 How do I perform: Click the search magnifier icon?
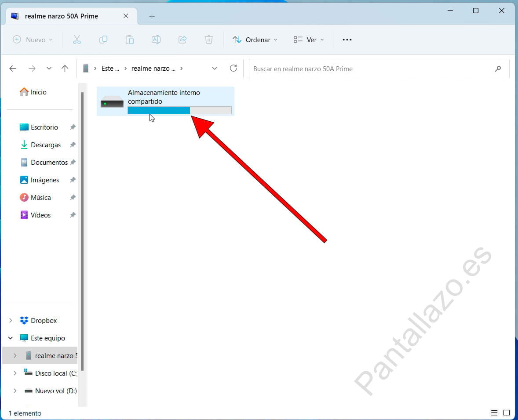point(498,69)
